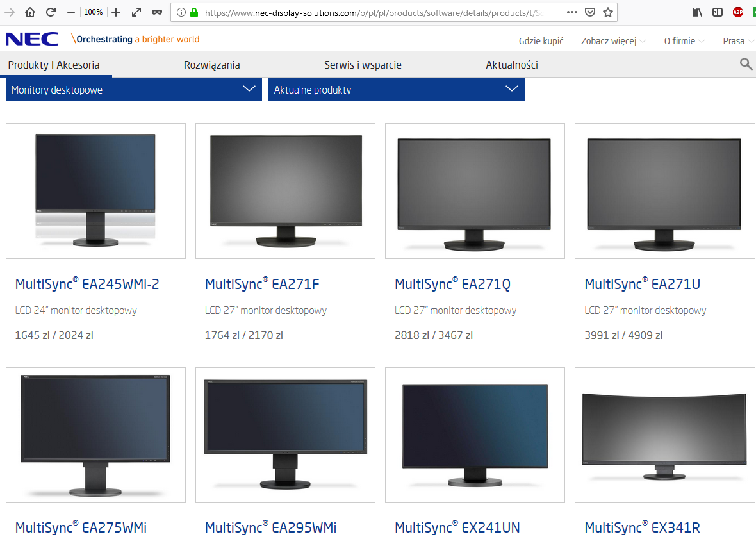This screenshot has height=548, width=756.
Task: Click the site search magnifier icon
Action: [746, 63]
